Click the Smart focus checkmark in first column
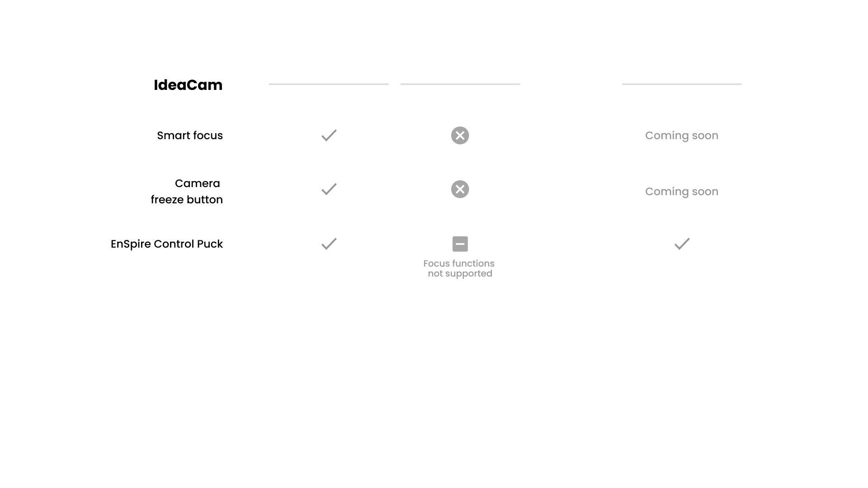Screen dimensions: 868x488 [329, 136]
